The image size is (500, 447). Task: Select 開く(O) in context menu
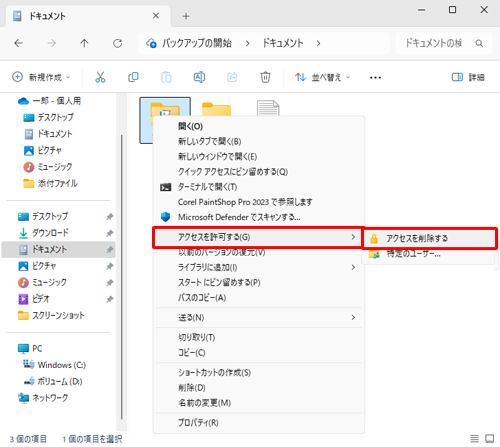(259, 126)
